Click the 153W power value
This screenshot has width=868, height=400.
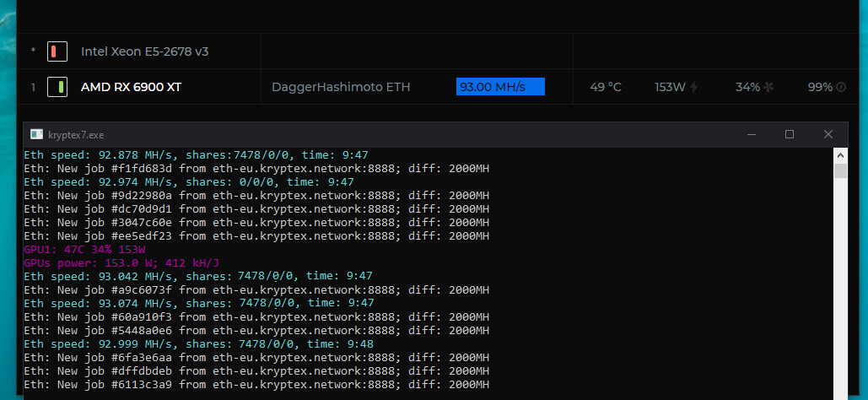click(x=671, y=87)
